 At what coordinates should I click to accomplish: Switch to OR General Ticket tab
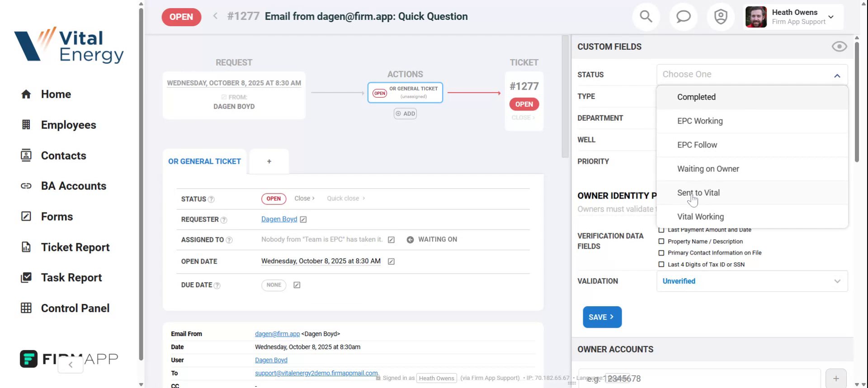coord(204,161)
